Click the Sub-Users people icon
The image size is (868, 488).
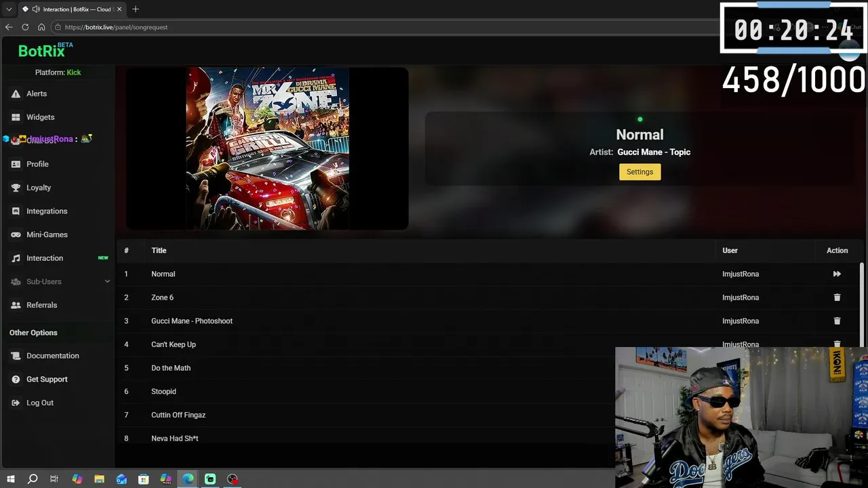pos(16,282)
